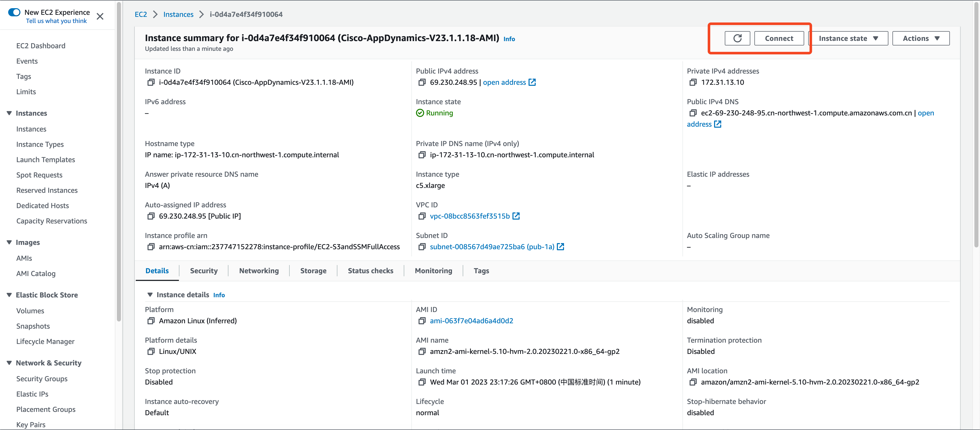Select the Tags tab
980x430 pixels.
point(481,271)
